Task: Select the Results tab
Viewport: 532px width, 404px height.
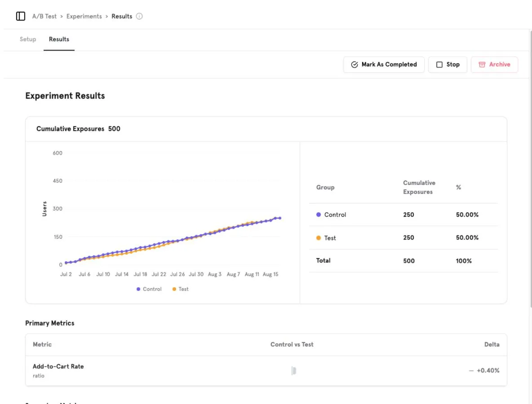Action: pyautogui.click(x=59, y=40)
